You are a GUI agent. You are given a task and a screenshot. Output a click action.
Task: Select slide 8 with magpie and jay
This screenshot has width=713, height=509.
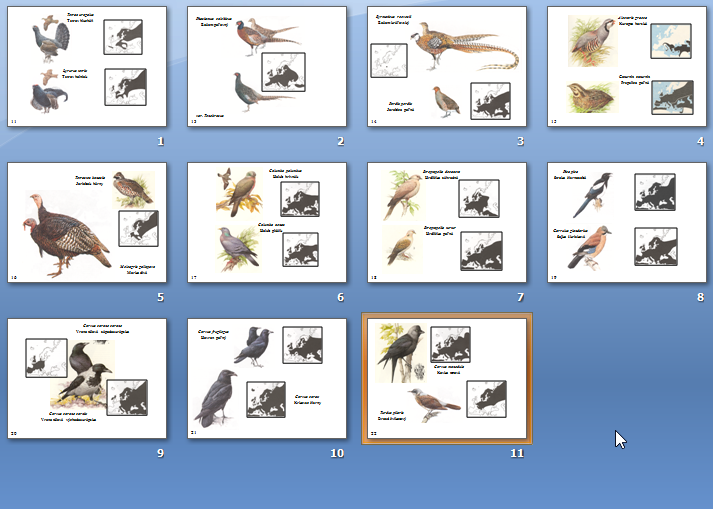[x=627, y=222]
